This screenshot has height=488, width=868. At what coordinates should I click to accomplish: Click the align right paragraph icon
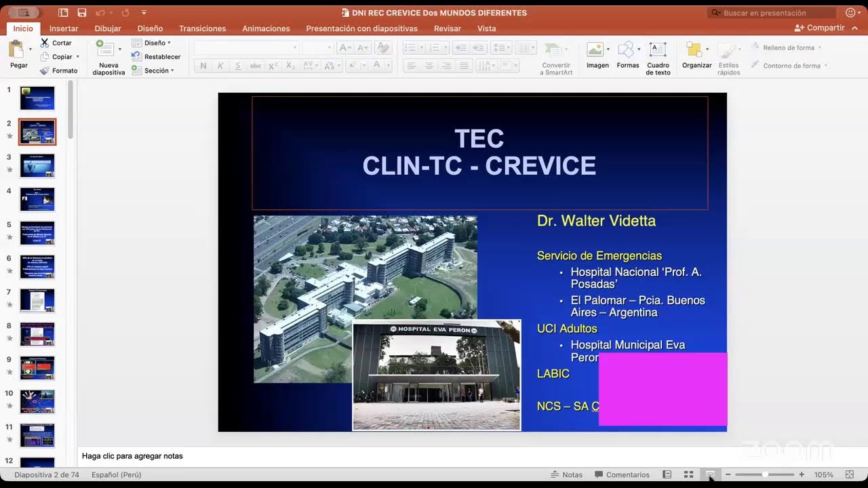point(446,66)
